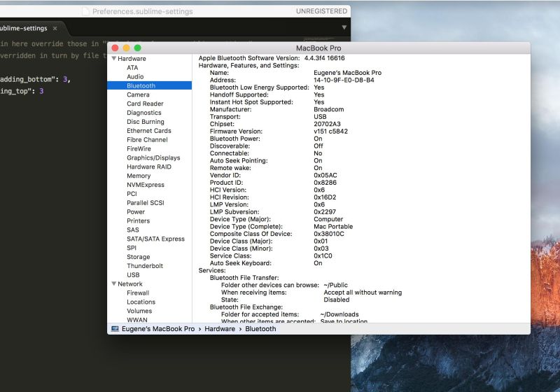This screenshot has width=560, height=392.
Task: Select Printers in the sidebar
Action: point(138,221)
